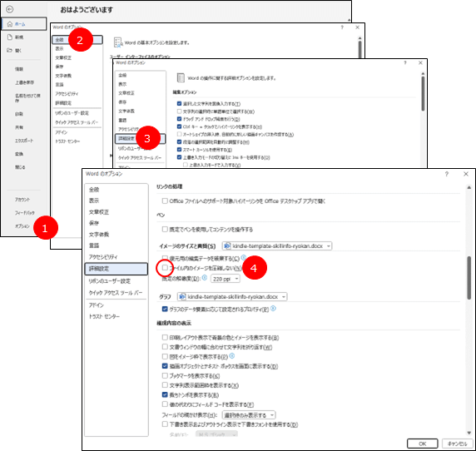Image resolution: width=476 pixels, height=451 pixels.
Task: Choose エクスポート in the backstage menu
Action: [x=24, y=141]
